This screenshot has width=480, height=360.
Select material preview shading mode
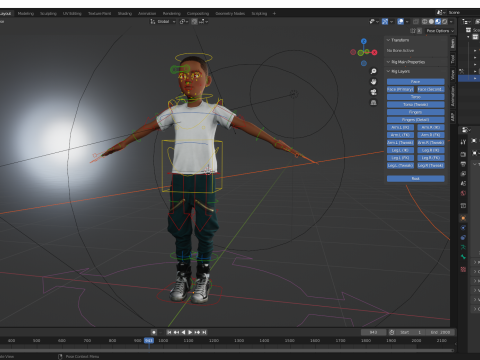pos(438,21)
